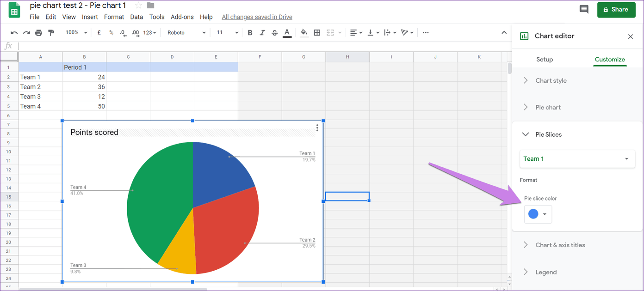644x291 pixels.
Task: Open the fill color picker
Action: (304, 33)
